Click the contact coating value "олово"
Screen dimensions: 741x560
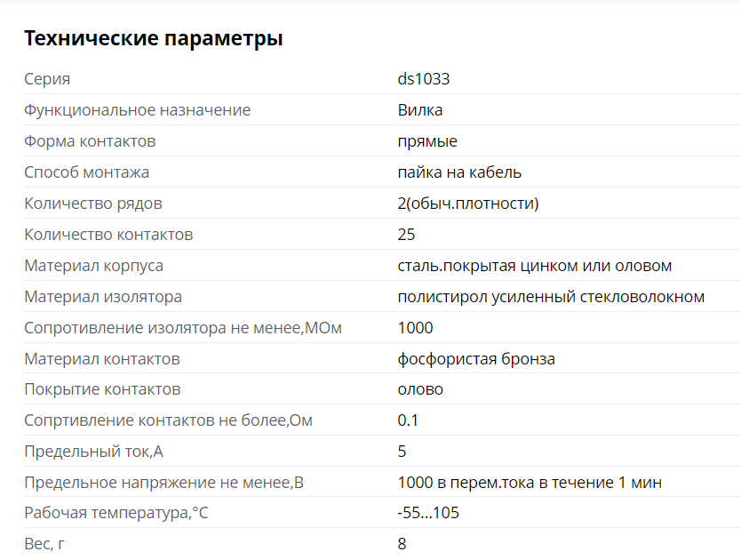click(x=420, y=389)
